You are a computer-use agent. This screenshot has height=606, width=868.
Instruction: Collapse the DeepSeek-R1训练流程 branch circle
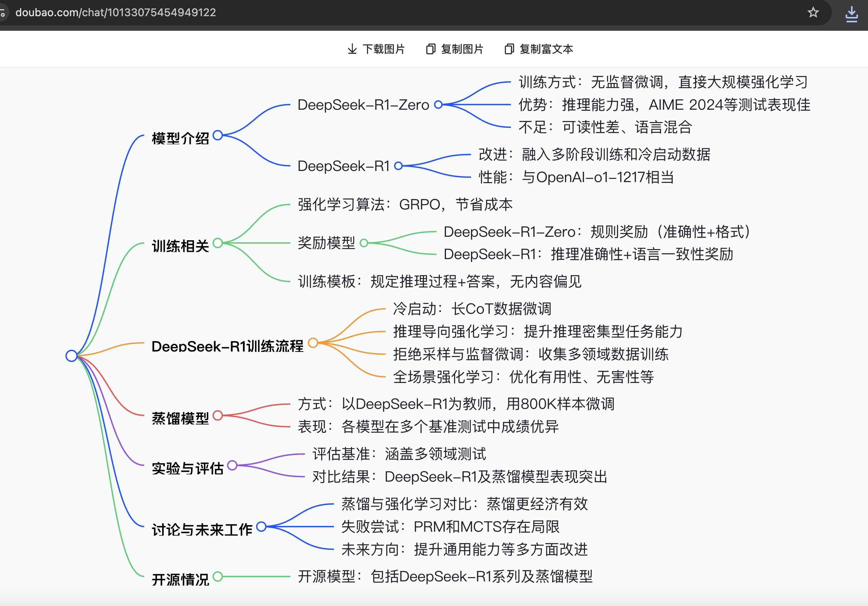pyautogui.click(x=313, y=343)
